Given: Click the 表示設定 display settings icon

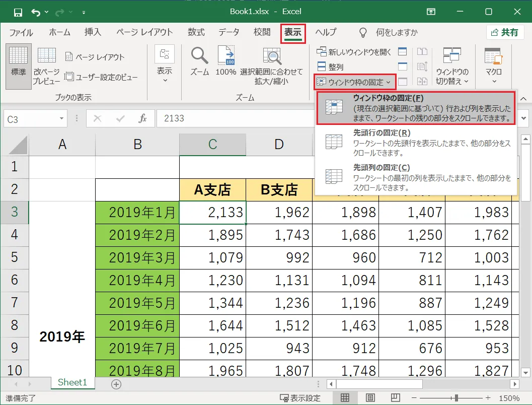Looking at the screenshot, I should tap(300, 398).
